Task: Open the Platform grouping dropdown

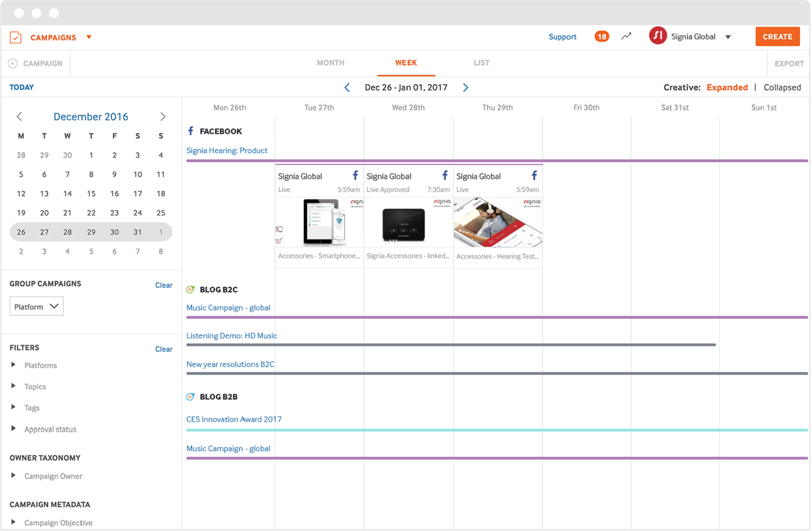Action: pos(37,306)
